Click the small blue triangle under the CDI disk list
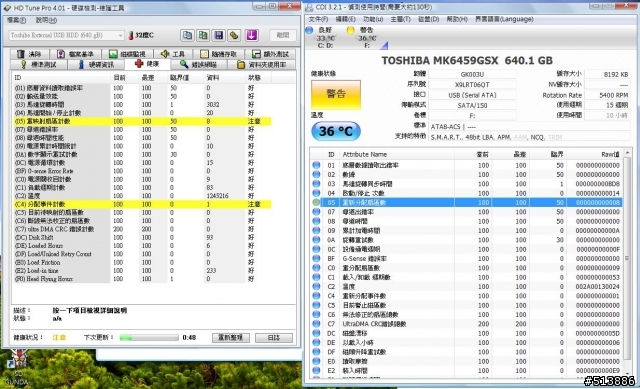Image resolution: width=640 pixels, height=389 pixels. point(384,45)
